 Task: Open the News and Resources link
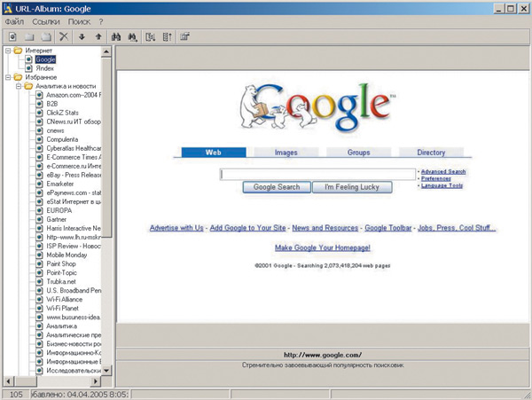click(325, 228)
